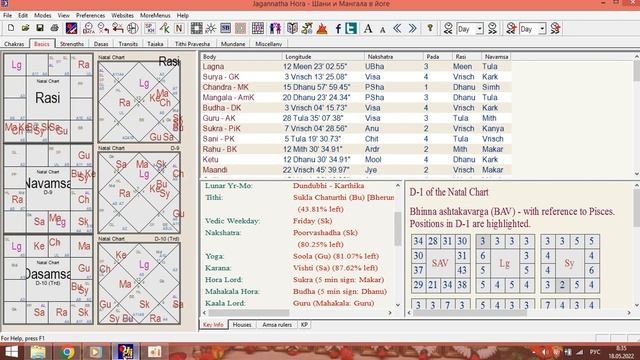This screenshot has height=360, width=640.
Task: Click the N toolbar icon
Action: coord(179,28)
